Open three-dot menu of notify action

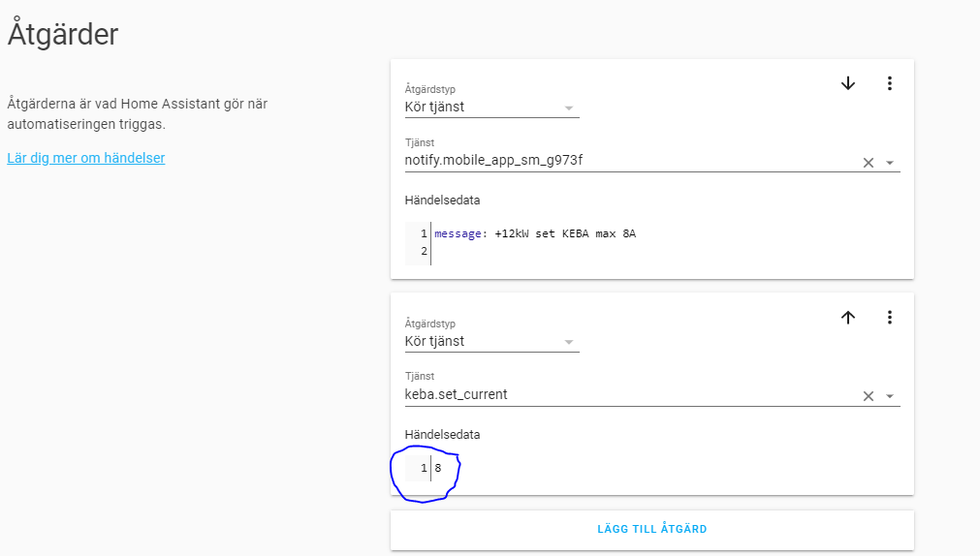[x=890, y=83]
